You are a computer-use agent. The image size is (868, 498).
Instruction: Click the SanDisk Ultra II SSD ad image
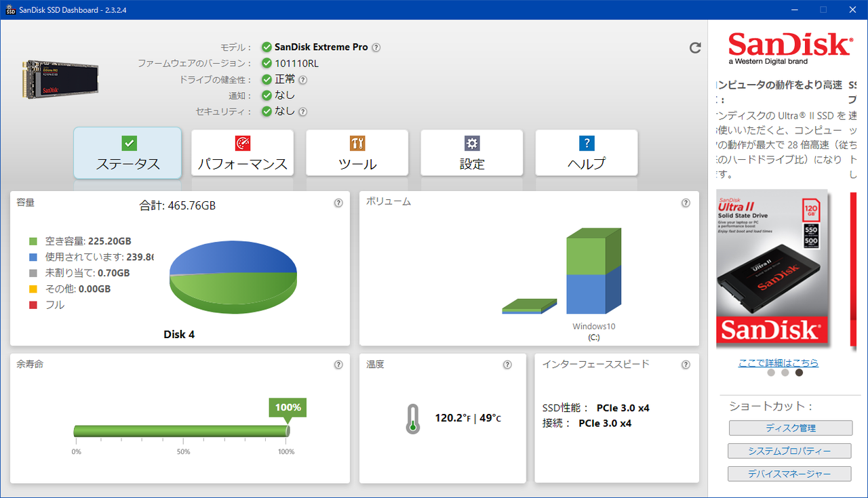[772, 268]
